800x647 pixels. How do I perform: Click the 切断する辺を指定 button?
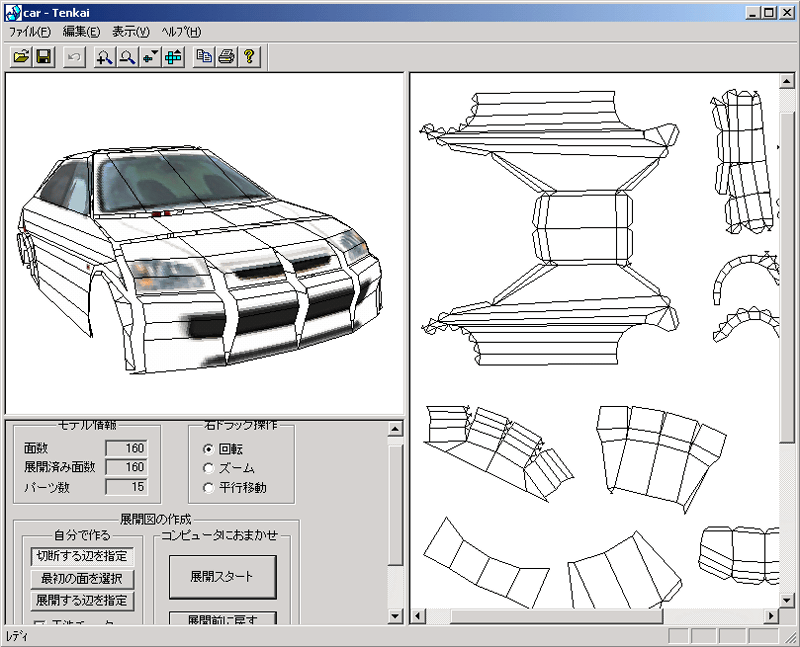(x=82, y=556)
